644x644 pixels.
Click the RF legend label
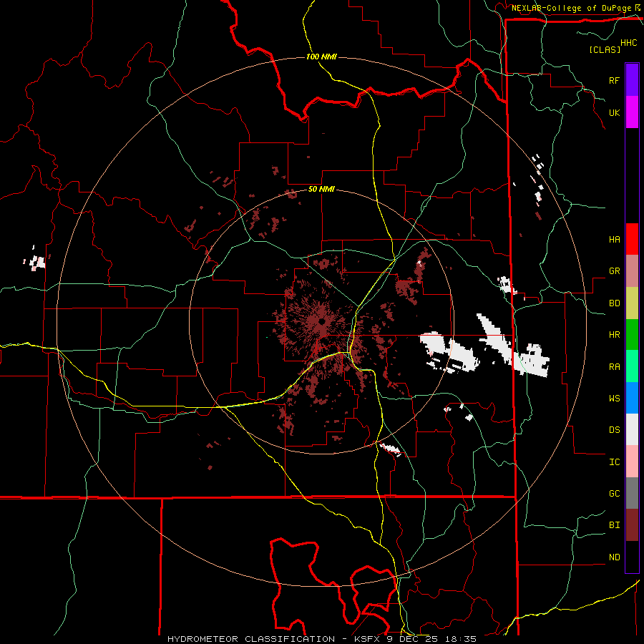614,80
